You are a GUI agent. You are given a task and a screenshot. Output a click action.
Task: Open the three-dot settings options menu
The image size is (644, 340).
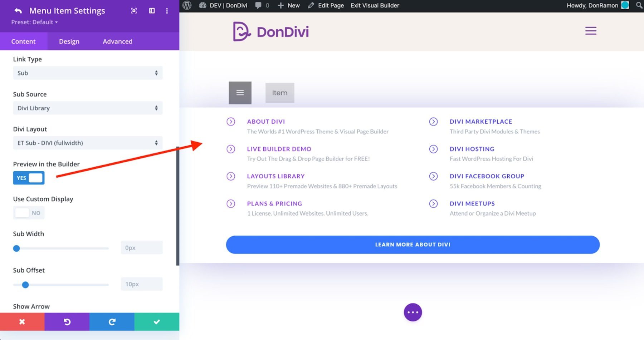[167, 11]
